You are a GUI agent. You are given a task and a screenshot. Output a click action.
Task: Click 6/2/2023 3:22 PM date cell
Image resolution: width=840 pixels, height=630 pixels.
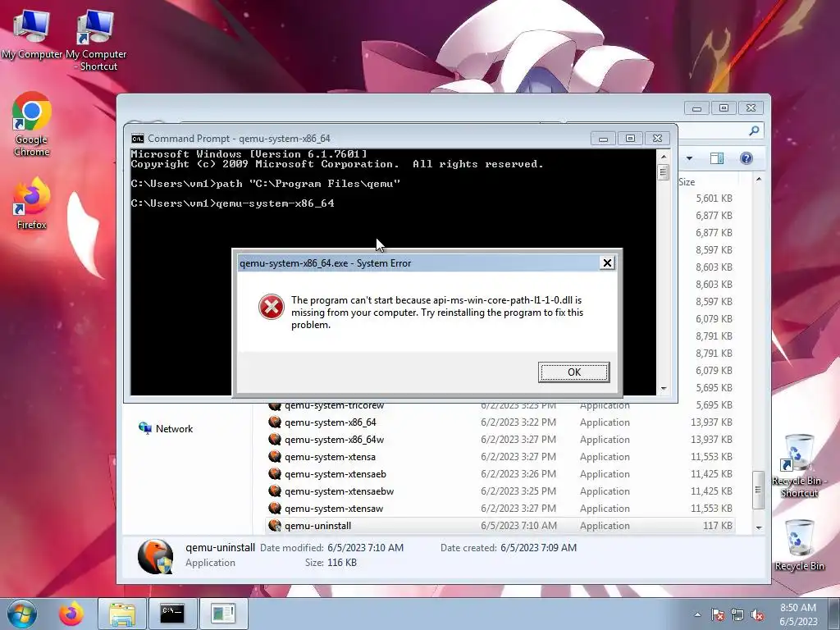[518, 422]
